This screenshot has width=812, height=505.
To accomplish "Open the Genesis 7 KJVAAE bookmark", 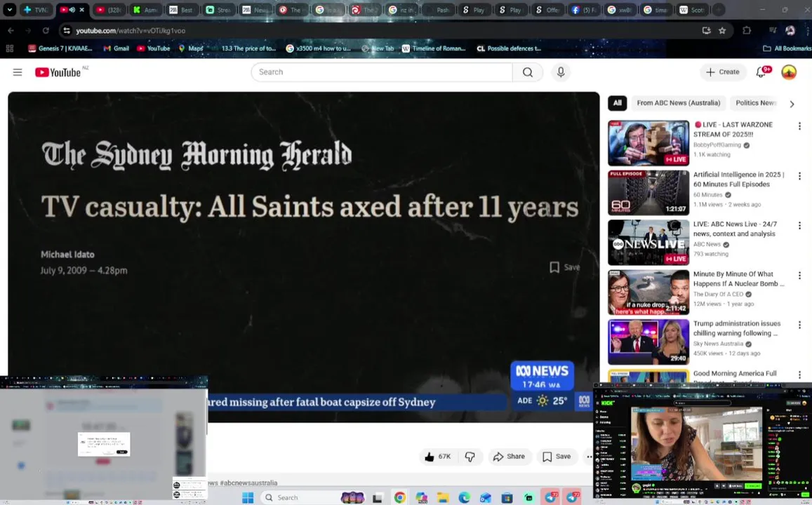I will 60,48.
